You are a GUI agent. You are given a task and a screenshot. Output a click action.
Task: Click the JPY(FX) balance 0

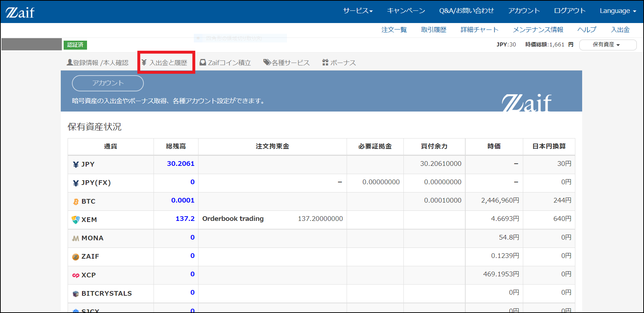[x=192, y=182]
